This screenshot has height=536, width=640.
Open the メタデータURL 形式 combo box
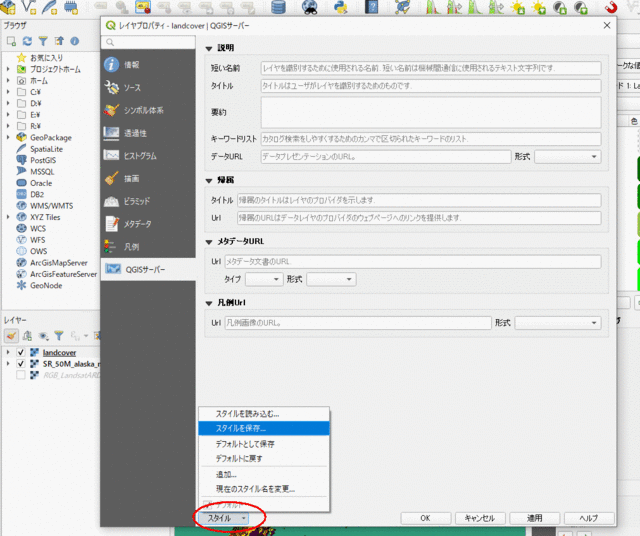click(331, 279)
